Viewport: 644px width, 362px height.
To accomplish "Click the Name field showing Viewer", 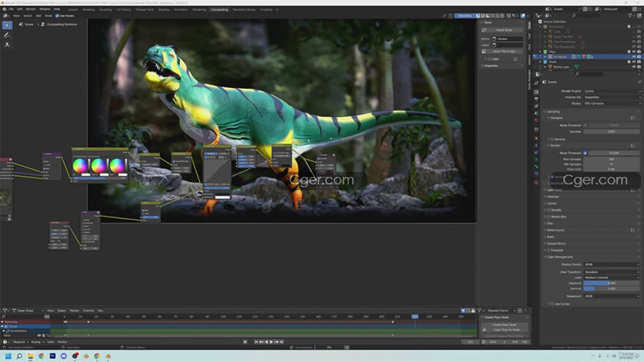I will coord(508,39).
